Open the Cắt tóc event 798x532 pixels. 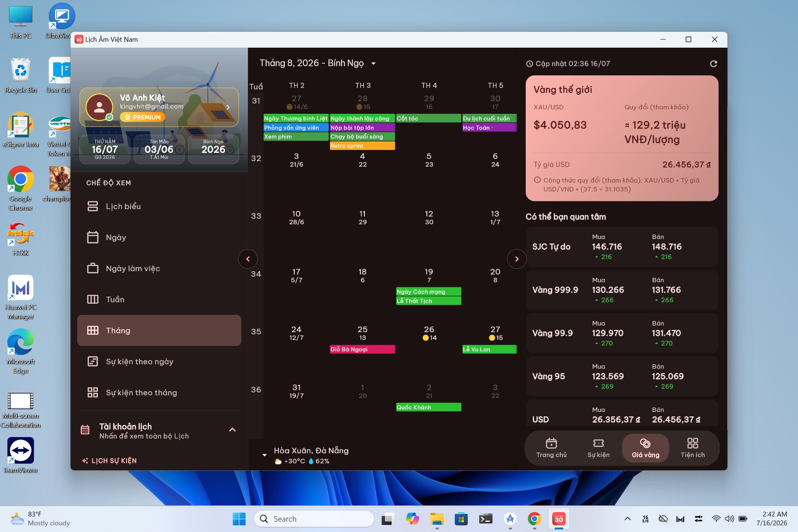pos(429,118)
